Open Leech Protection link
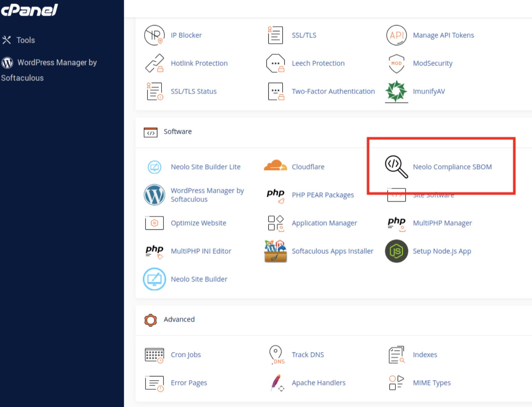Image resolution: width=532 pixels, height=407 pixels. pos(318,63)
